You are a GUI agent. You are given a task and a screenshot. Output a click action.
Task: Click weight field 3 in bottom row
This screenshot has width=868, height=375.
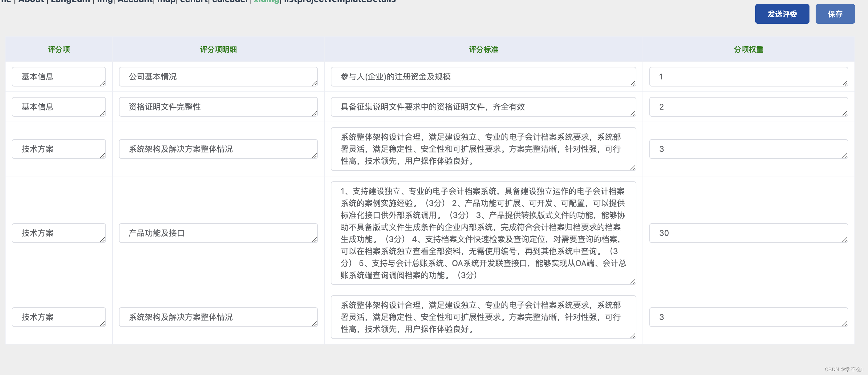click(x=748, y=317)
